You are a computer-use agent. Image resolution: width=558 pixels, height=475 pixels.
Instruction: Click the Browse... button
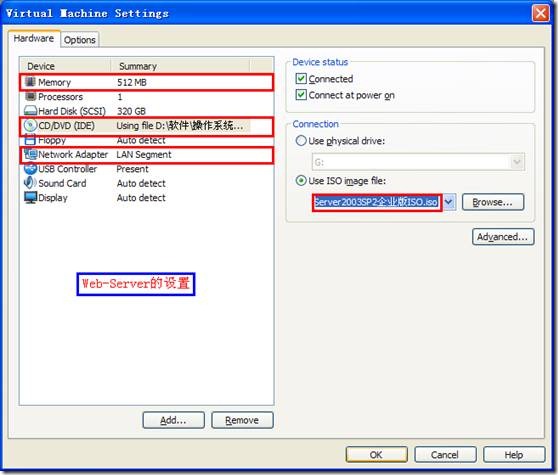click(x=493, y=202)
